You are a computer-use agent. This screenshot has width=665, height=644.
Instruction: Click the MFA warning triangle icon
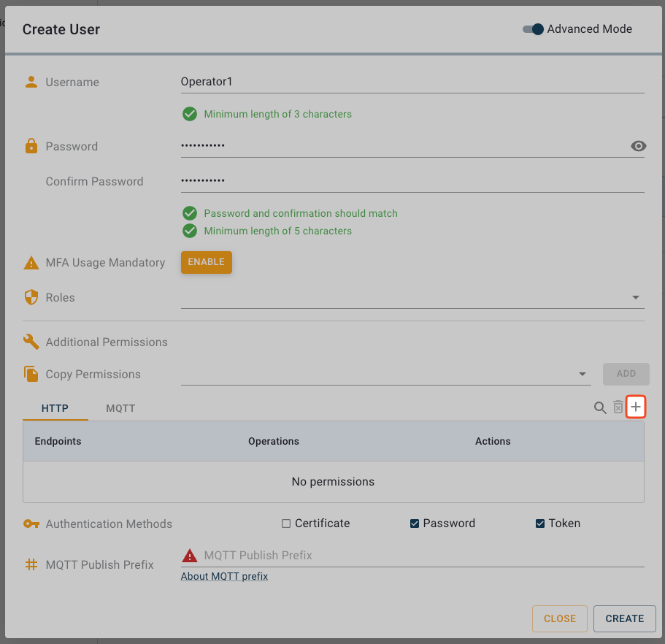[x=31, y=262]
